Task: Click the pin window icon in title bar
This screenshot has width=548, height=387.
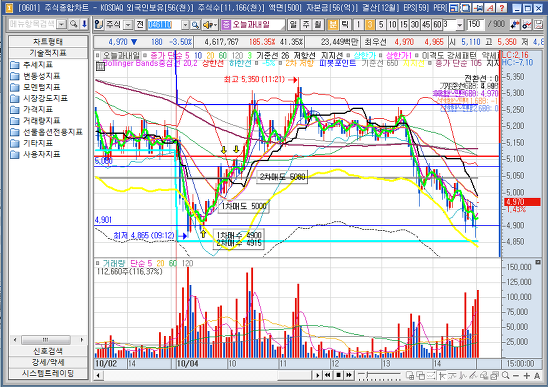Action: pyautogui.click(x=478, y=8)
